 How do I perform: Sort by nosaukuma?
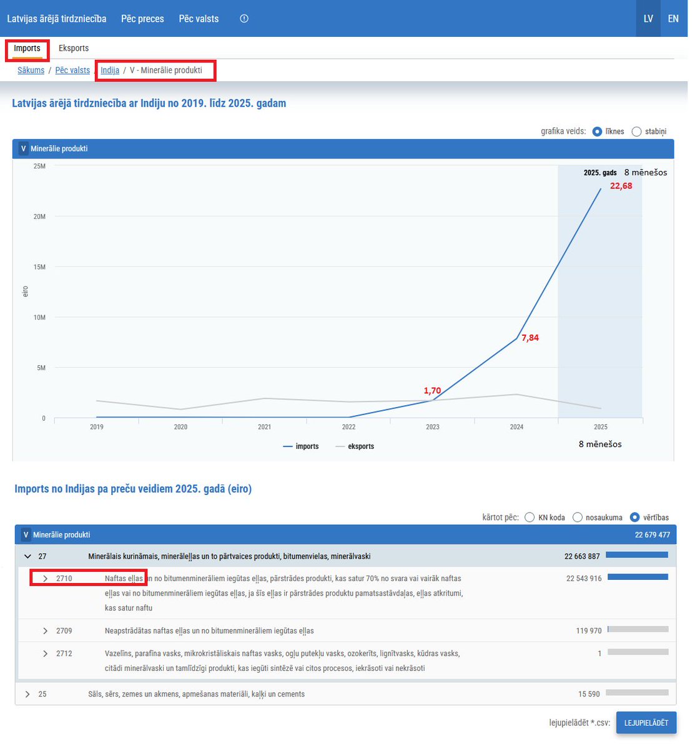pyautogui.click(x=577, y=517)
